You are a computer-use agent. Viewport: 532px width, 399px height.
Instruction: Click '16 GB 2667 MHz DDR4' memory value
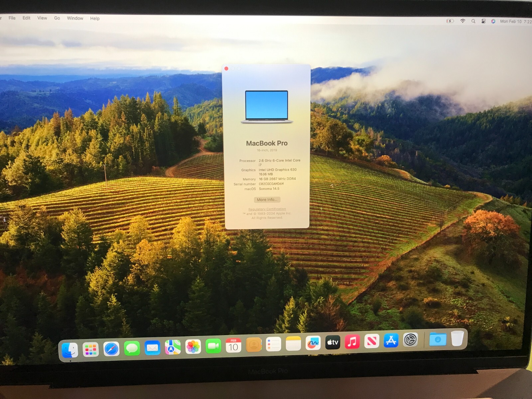tap(277, 179)
